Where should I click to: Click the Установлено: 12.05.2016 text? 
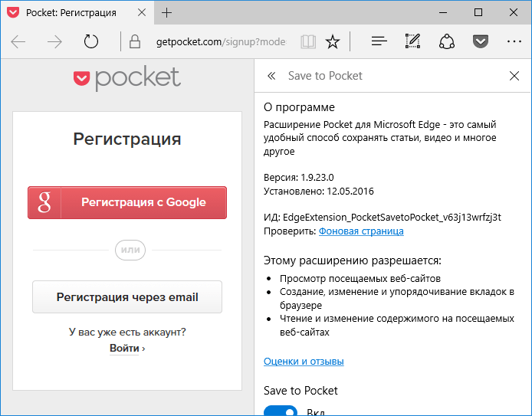[319, 192]
